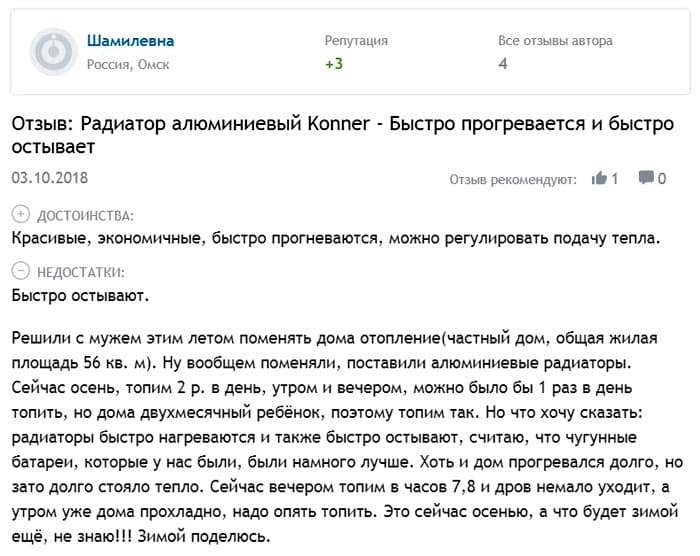Click the ДОСТОИНСТВА heading
Screen dimensions: 700x556
[84, 215]
